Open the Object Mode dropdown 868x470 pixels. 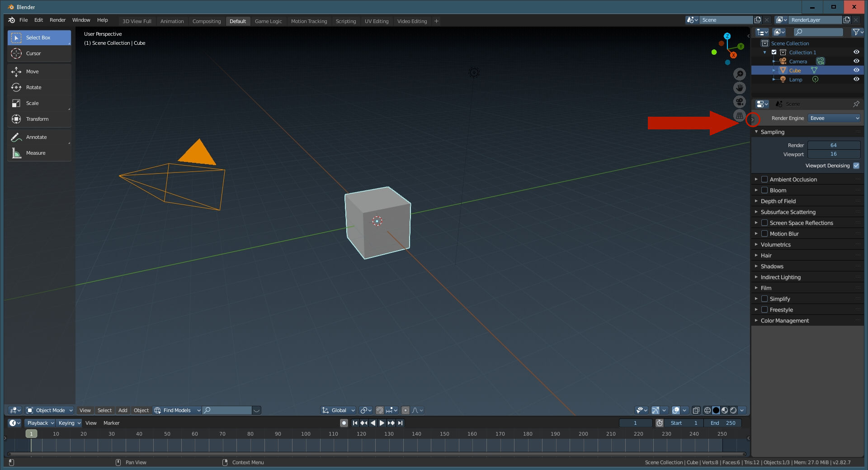coord(50,410)
